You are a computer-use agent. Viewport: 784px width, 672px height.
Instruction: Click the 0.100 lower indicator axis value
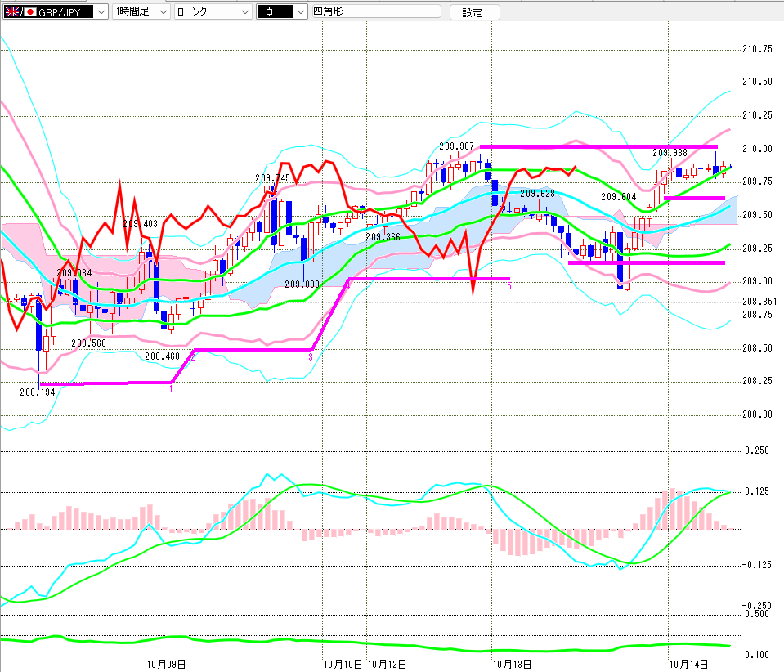pos(757,655)
